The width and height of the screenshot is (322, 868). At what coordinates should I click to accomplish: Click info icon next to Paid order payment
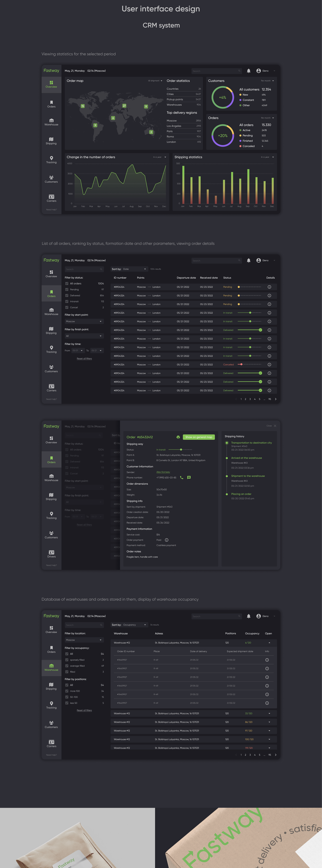(x=166, y=540)
